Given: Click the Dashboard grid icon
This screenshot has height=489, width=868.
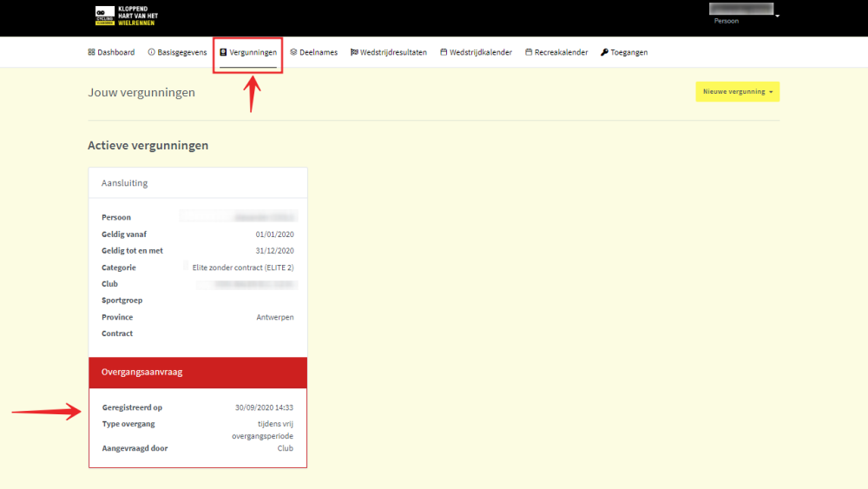Looking at the screenshot, I should tap(91, 52).
